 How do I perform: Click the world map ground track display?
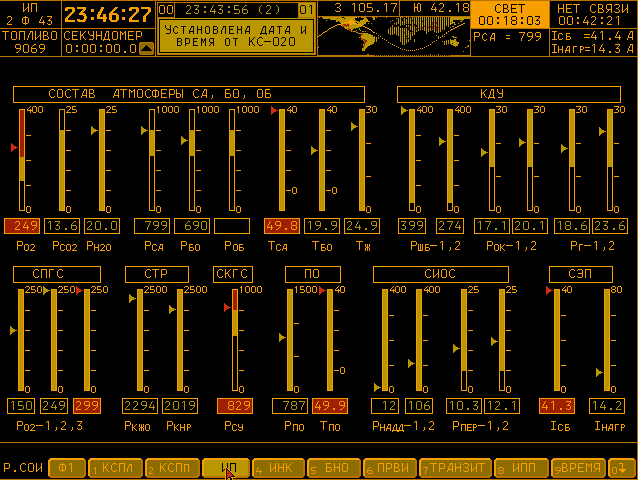(393, 36)
